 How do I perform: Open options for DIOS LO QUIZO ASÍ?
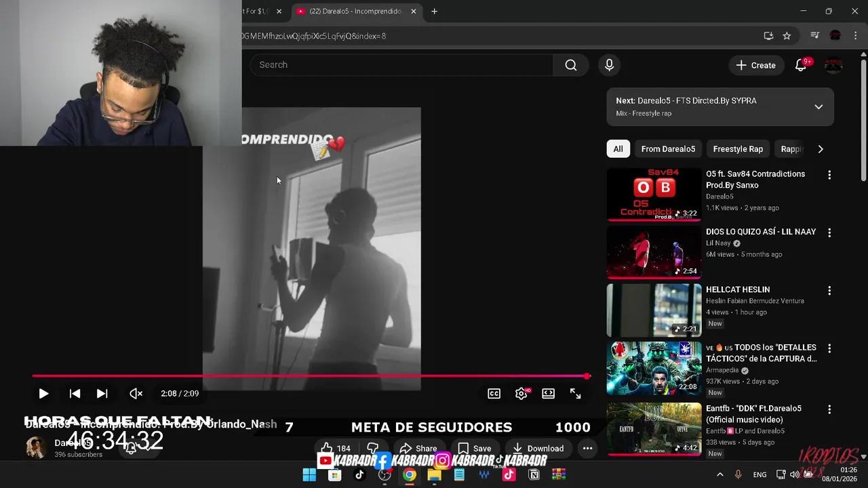829,232
